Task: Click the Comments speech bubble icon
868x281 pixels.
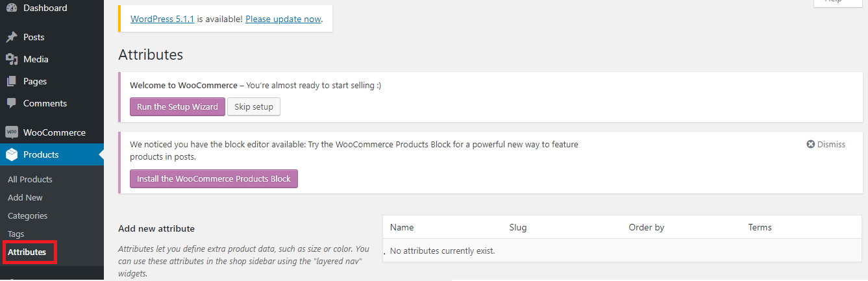Action: [x=12, y=103]
